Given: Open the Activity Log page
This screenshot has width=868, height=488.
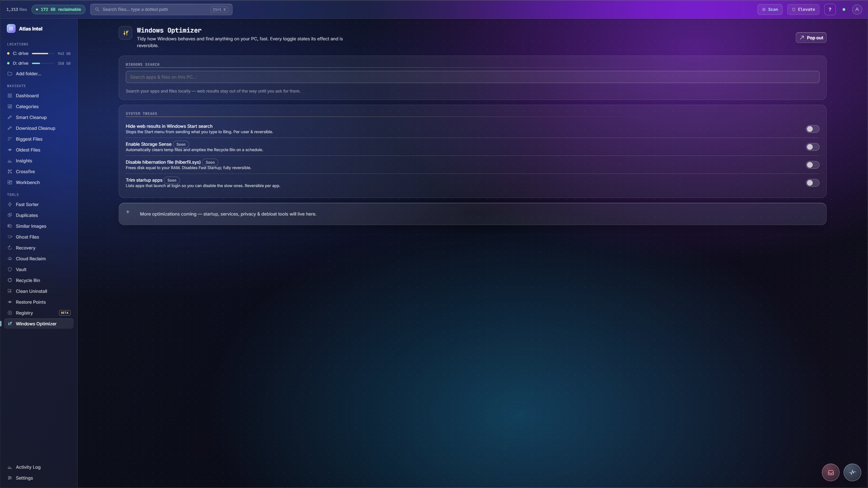Looking at the screenshot, I should tap(39, 467).
